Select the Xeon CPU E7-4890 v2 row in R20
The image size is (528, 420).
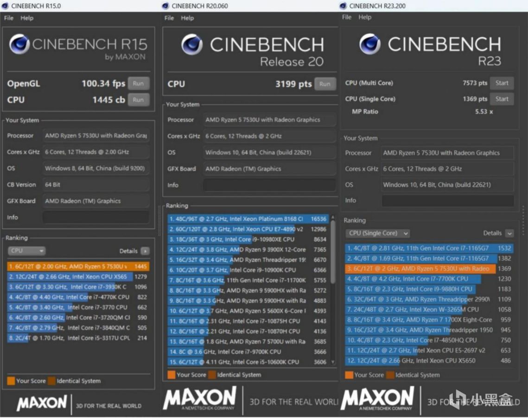248,229
